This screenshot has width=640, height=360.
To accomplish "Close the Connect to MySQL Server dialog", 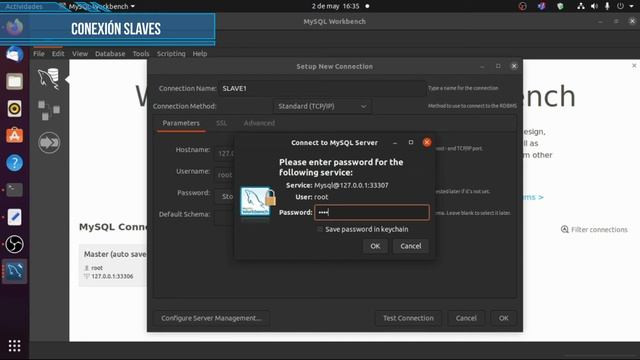I will [x=427, y=142].
